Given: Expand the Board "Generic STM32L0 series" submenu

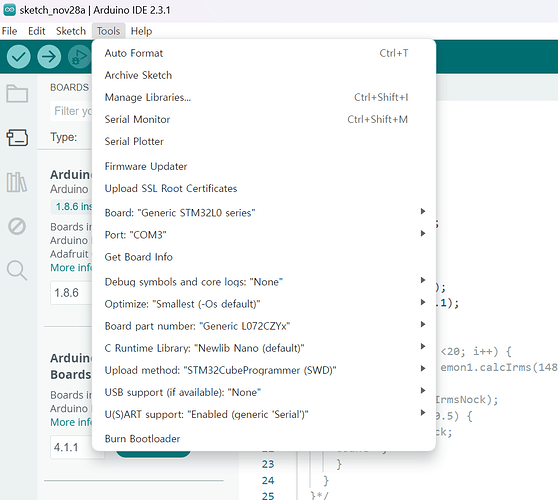Looking at the screenshot, I should tap(264, 213).
